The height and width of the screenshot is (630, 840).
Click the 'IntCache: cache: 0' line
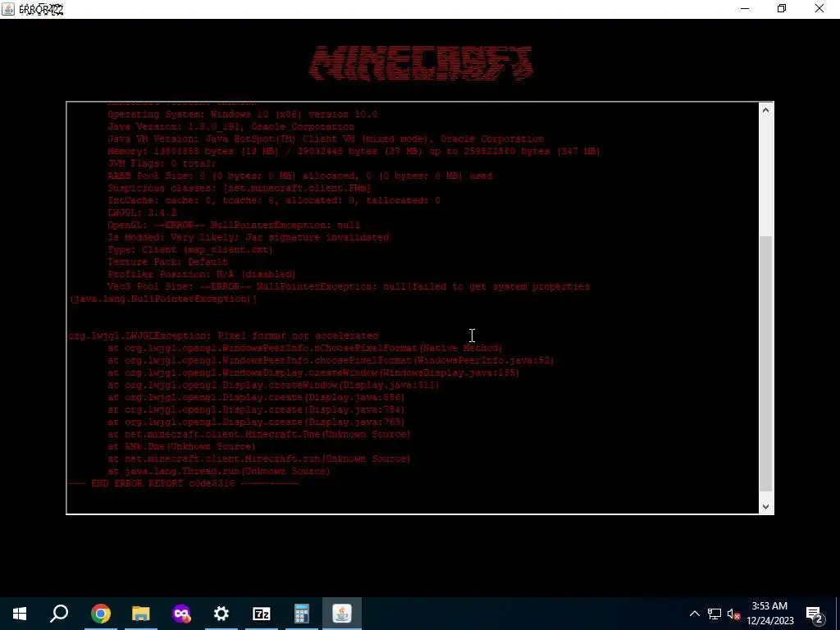click(274, 200)
